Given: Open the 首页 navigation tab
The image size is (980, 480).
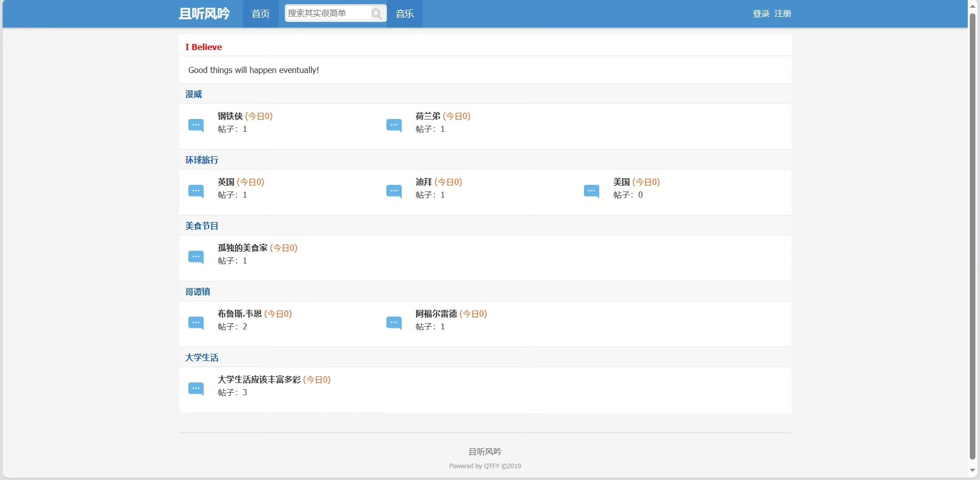Looking at the screenshot, I should click(x=261, y=14).
